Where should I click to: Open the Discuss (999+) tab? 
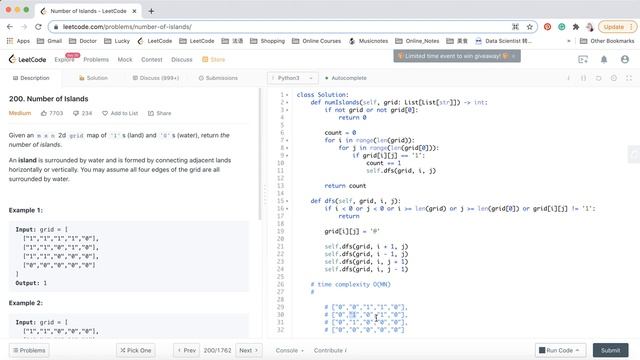tap(156, 78)
